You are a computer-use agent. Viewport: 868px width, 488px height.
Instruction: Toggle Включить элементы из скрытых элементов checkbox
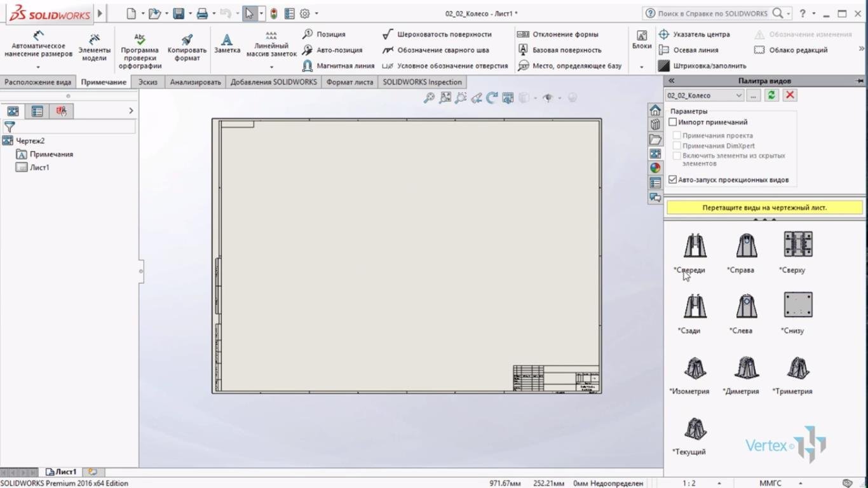coord(677,156)
